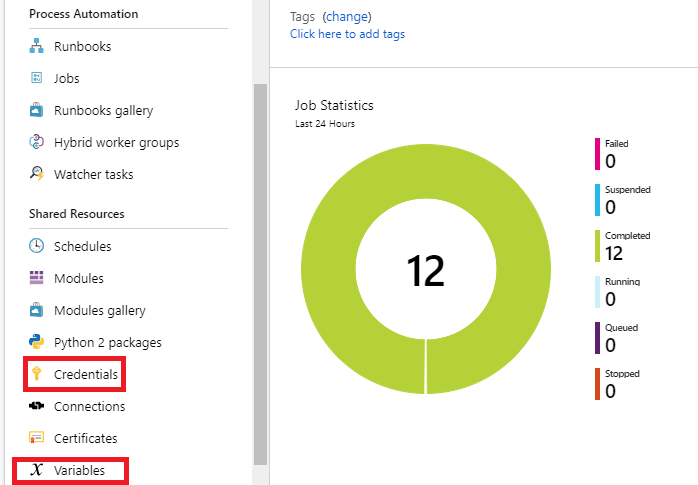Screen dimensions: 698x485
Task: Click the Schedules clock icon
Action: tap(37, 246)
